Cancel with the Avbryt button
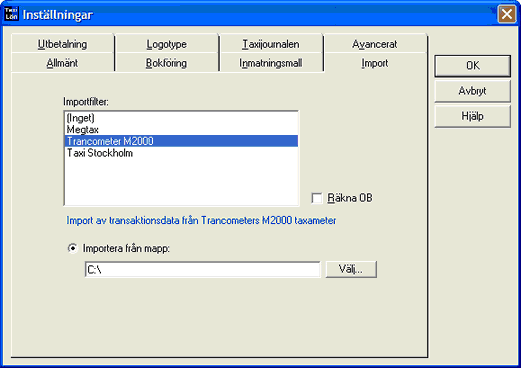The image size is (521, 368). [472, 91]
